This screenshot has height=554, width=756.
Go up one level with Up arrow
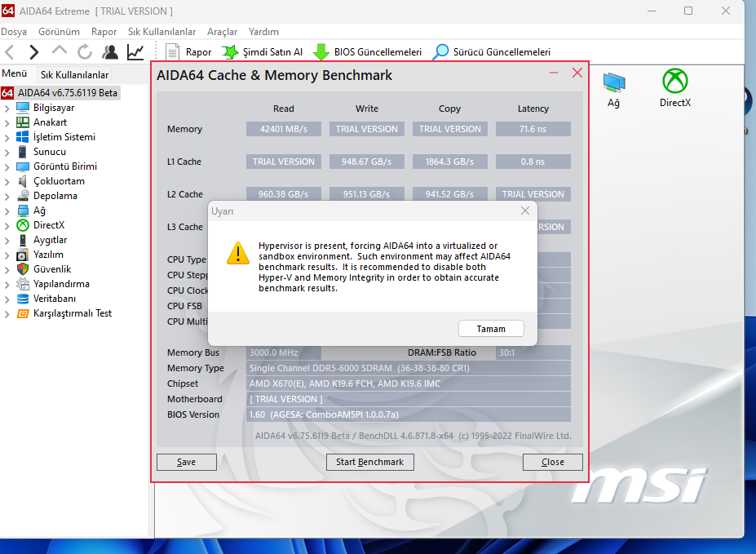[x=60, y=50]
